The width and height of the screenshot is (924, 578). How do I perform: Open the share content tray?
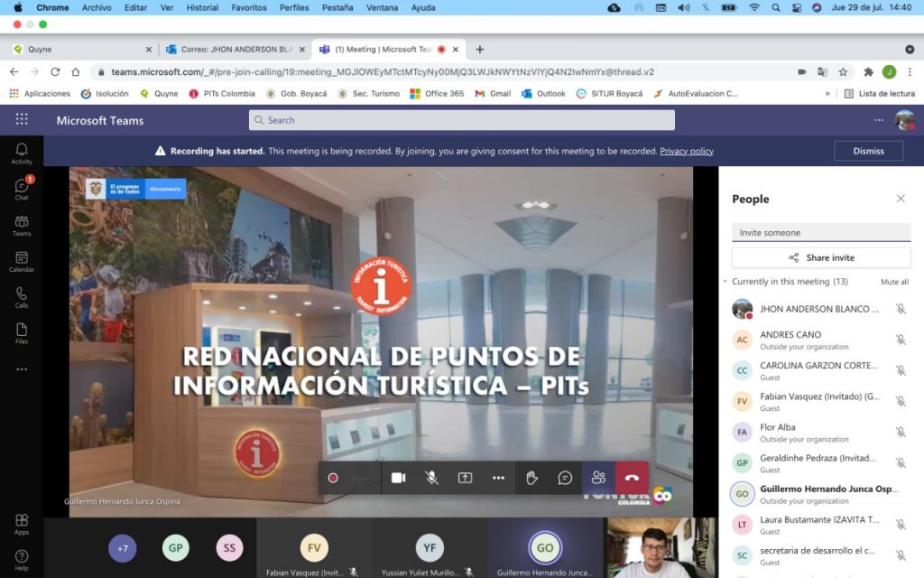click(x=465, y=478)
